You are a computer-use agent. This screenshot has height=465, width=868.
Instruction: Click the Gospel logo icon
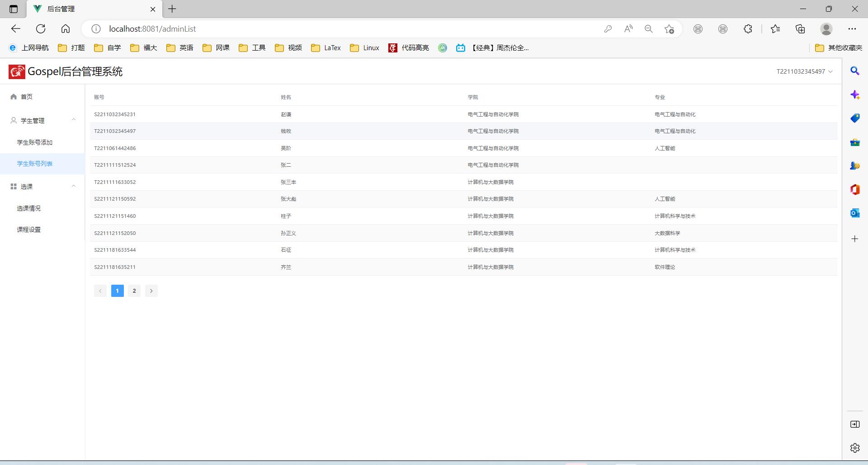(x=17, y=71)
